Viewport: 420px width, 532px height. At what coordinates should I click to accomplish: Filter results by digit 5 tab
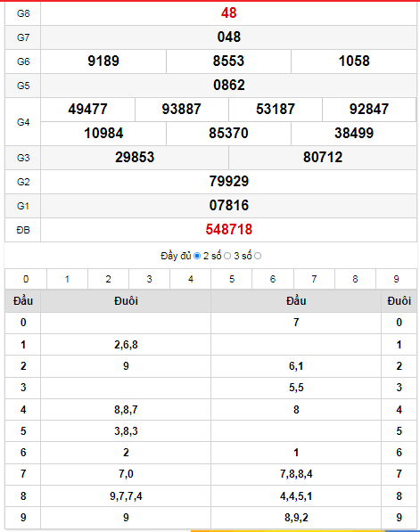coord(232,279)
